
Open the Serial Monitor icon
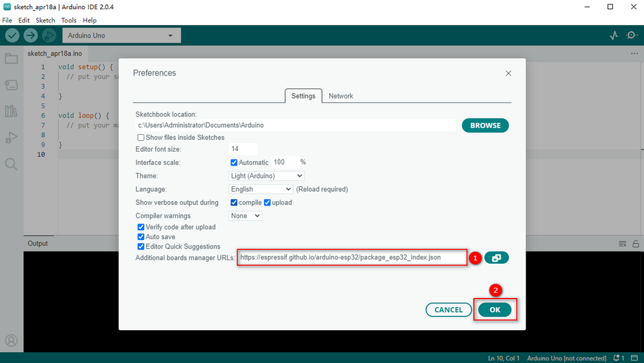(x=632, y=35)
